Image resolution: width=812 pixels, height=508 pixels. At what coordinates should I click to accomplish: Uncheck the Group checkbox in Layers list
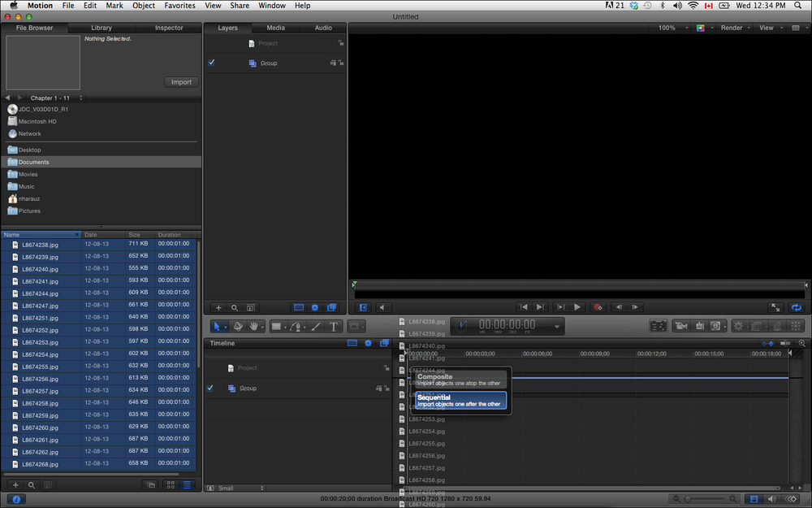211,63
